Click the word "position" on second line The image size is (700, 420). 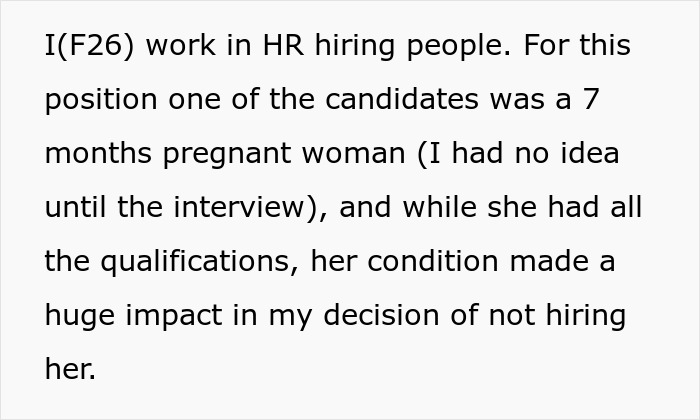(x=101, y=101)
